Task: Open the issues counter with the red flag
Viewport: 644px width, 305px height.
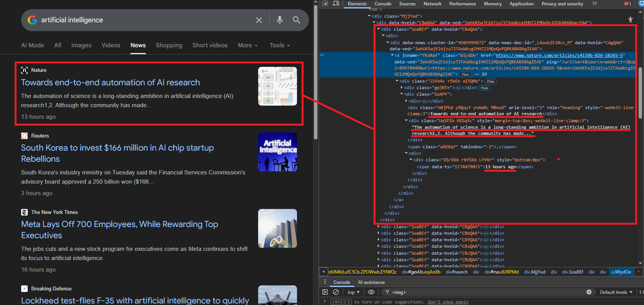Action: pos(627,4)
